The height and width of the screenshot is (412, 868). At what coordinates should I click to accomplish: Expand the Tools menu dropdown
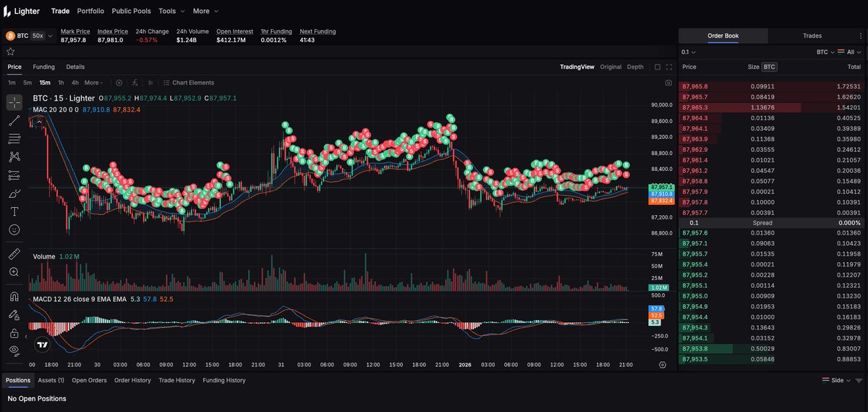pyautogui.click(x=171, y=11)
